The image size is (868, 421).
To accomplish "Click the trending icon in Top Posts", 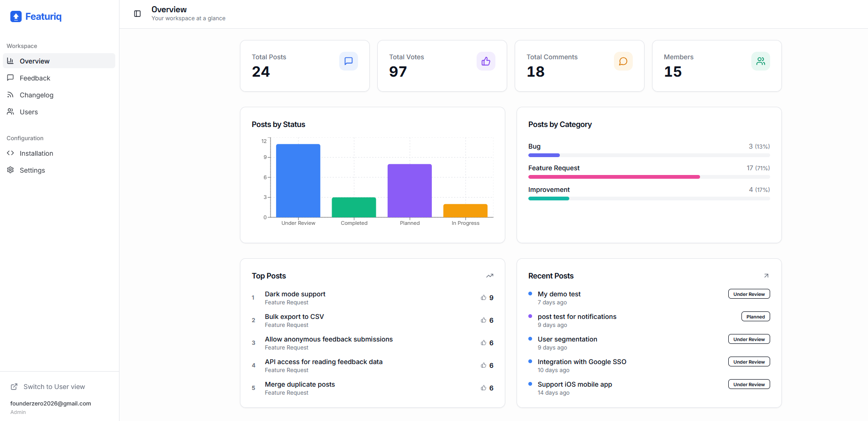I will tap(489, 276).
